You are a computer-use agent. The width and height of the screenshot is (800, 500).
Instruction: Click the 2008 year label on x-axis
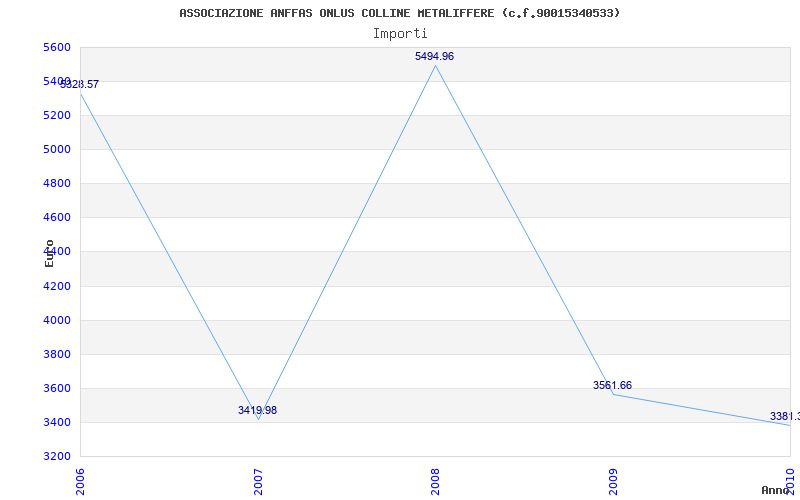(435, 482)
